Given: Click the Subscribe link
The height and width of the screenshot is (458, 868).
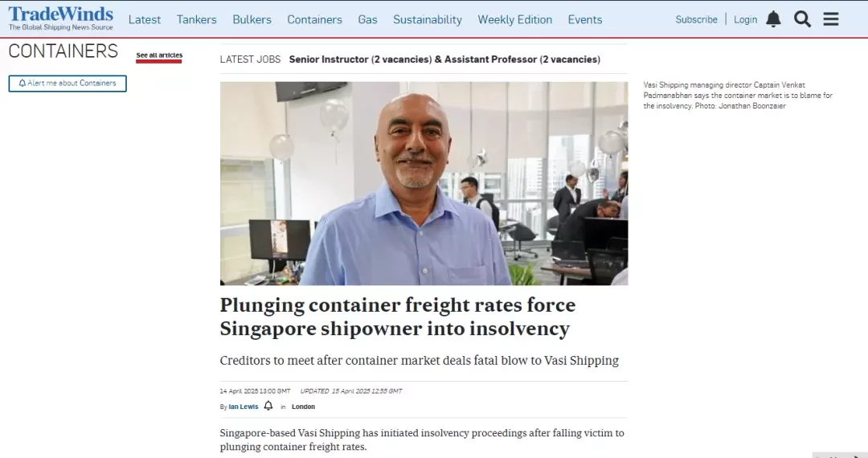Looking at the screenshot, I should (696, 19).
